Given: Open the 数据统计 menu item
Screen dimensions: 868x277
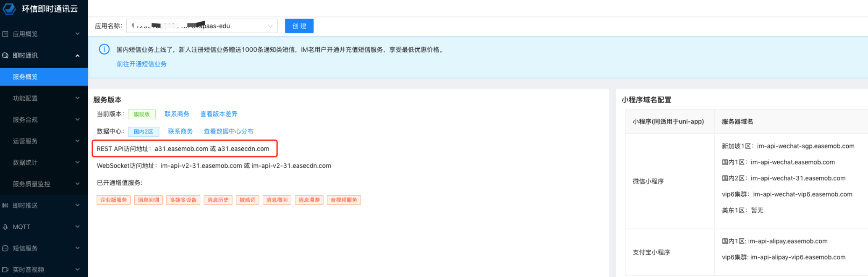Looking at the screenshot, I should tap(44, 162).
